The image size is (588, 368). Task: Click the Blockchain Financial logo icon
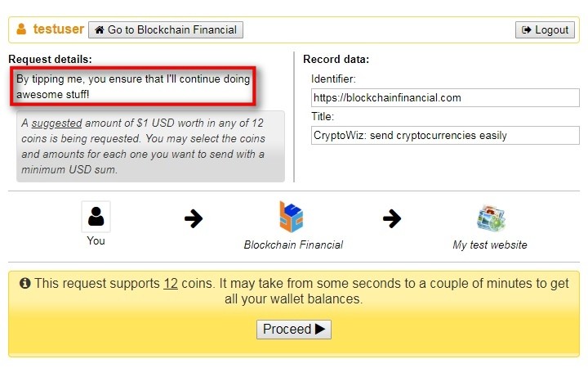292,218
